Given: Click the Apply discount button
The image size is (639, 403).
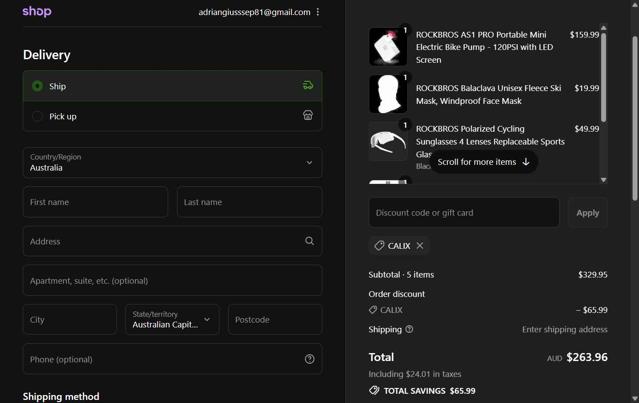Looking at the screenshot, I should 588,213.
